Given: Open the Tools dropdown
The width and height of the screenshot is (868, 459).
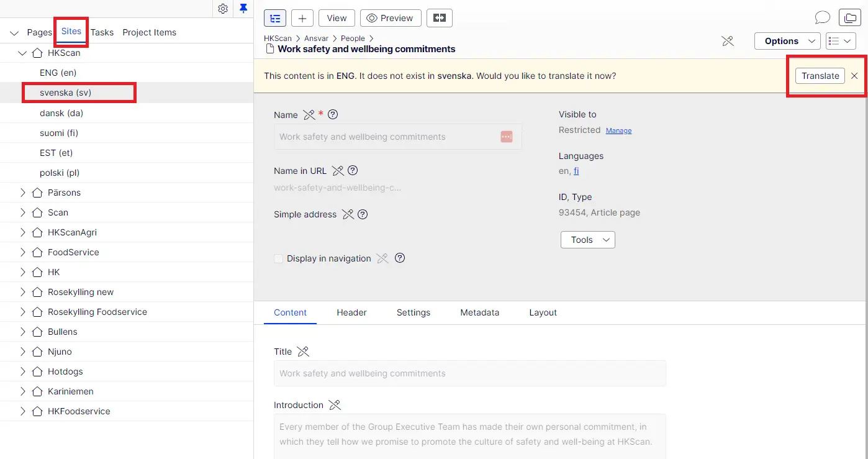Looking at the screenshot, I should tap(587, 240).
